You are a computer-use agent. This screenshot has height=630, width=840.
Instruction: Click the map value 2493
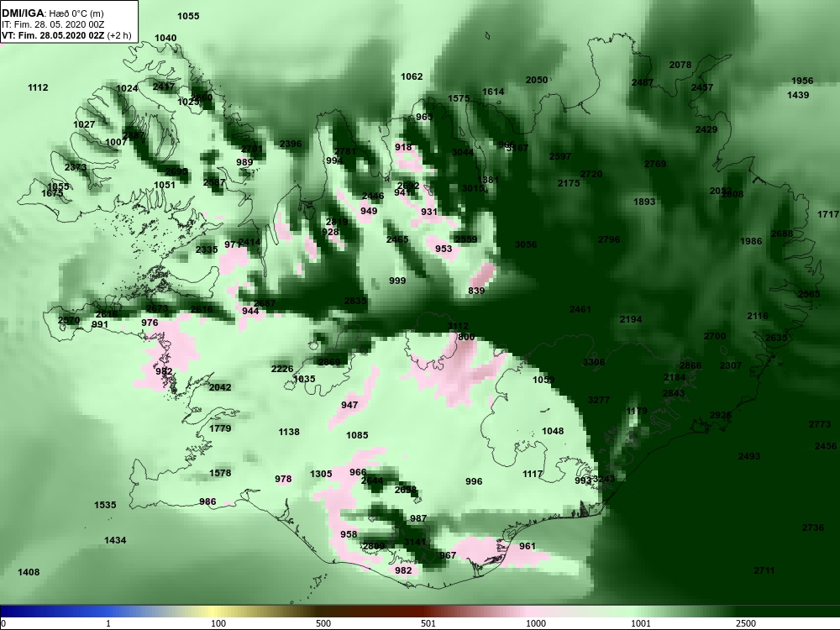(x=749, y=456)
